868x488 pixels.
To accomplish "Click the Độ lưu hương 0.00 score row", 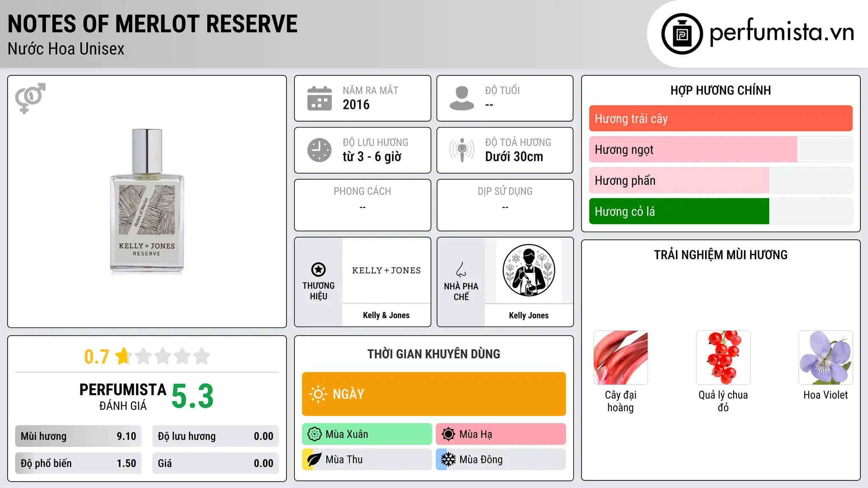I will click(215, 436).
